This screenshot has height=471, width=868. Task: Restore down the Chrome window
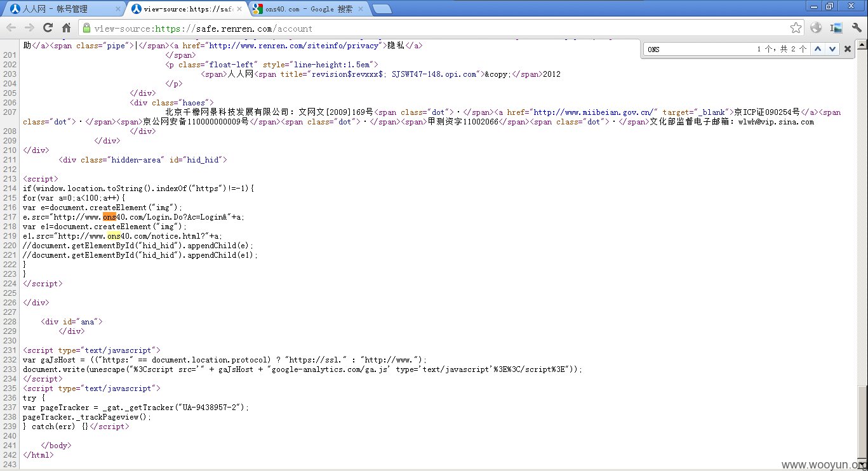(x=829, y=6)
